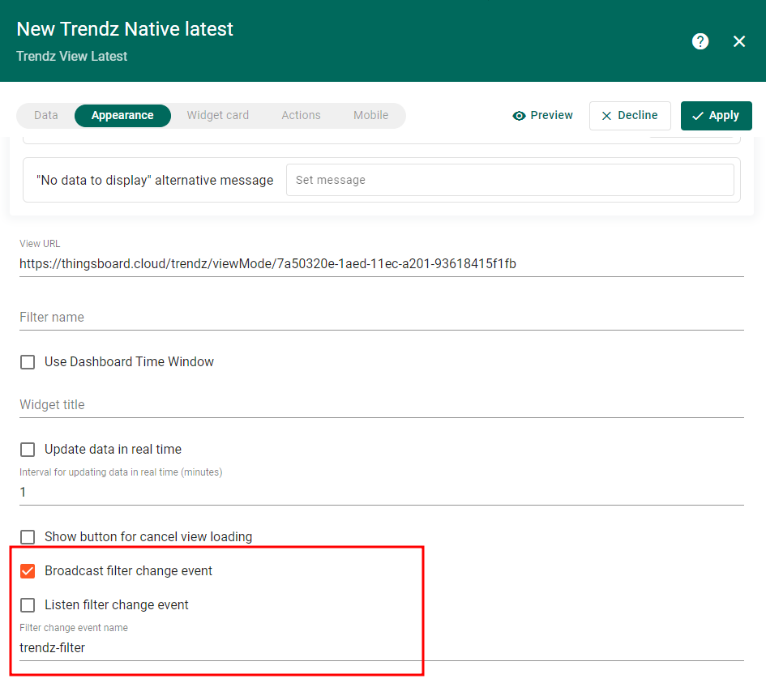766x700 pixels.
Task: Click the help question mark icon
Action: coord(700,41)
